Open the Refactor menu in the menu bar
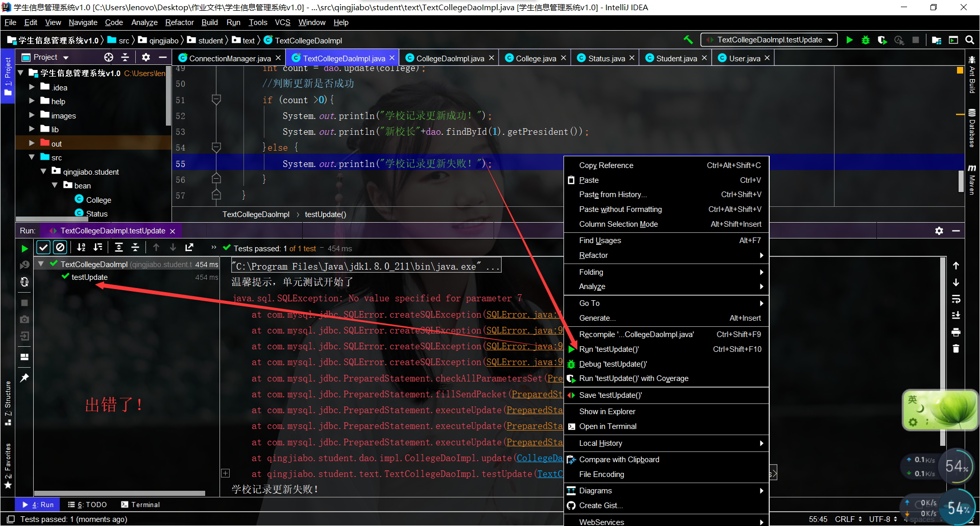Viewport: 980px width, 526px height. tap(179, 22)
